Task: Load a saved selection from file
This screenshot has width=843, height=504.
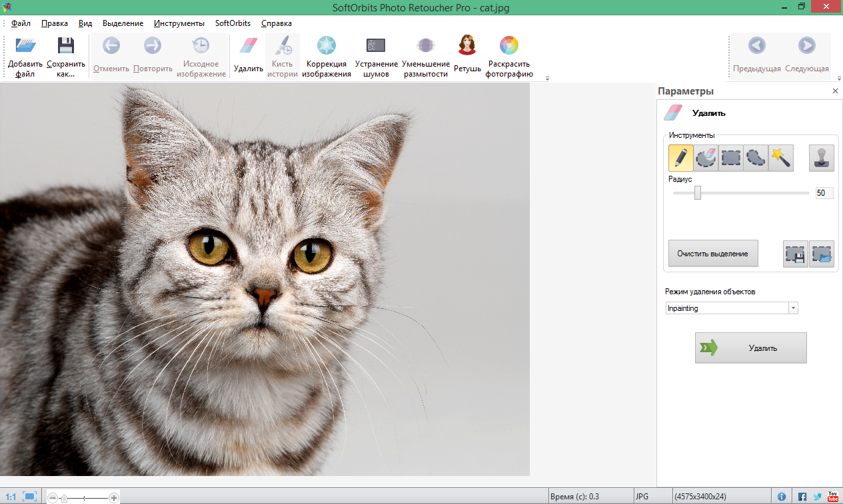Action: [822, 254]
